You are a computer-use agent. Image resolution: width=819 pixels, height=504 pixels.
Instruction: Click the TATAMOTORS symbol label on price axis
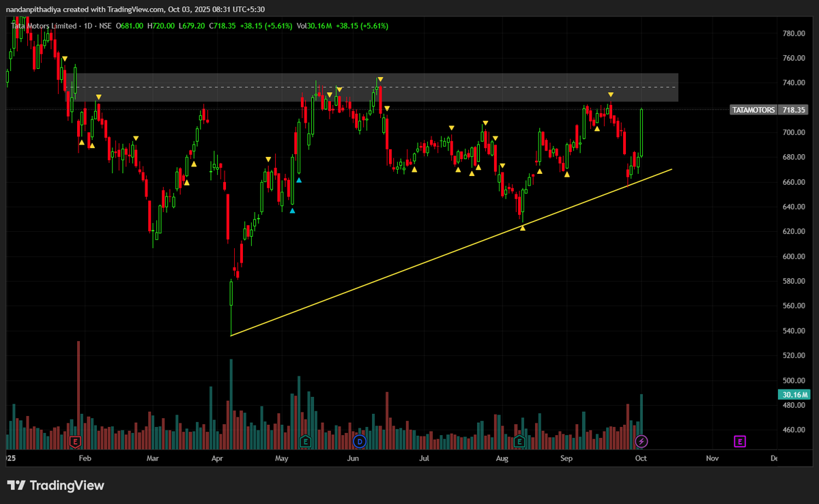[x=753, y=110]
